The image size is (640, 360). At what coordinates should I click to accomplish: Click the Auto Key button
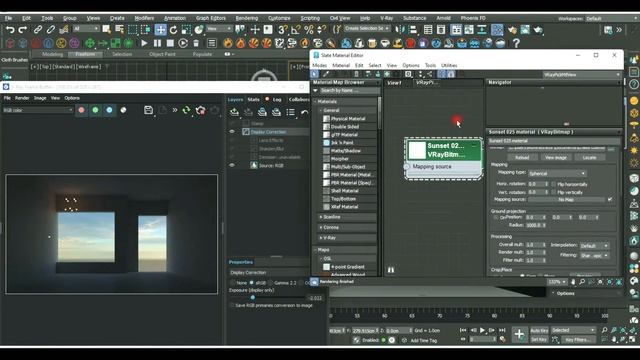[539, 331]
